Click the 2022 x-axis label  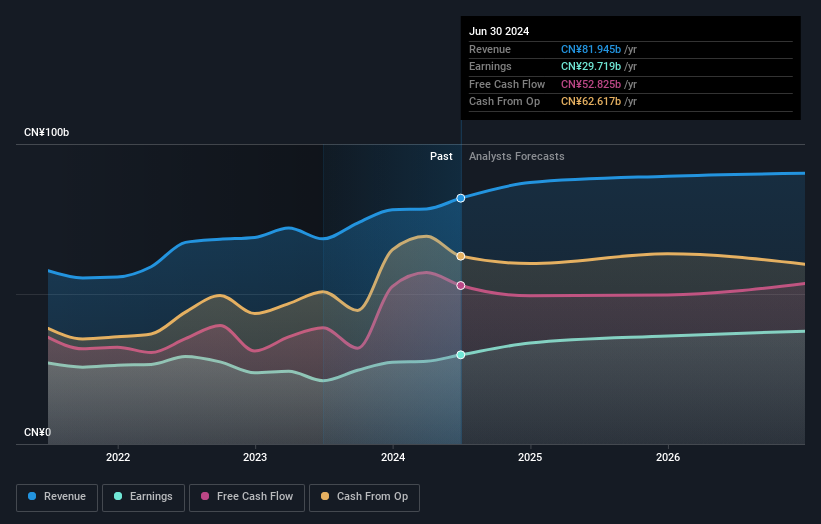[118, 457]
